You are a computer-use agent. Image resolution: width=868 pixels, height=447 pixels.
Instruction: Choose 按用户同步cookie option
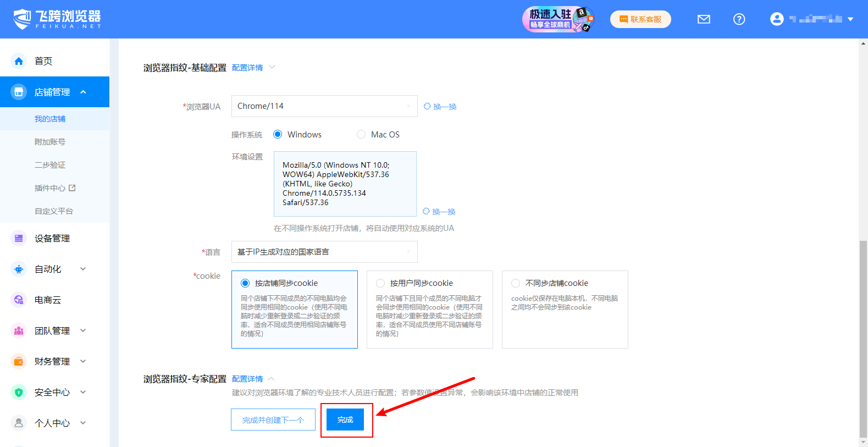pos(380,283)
